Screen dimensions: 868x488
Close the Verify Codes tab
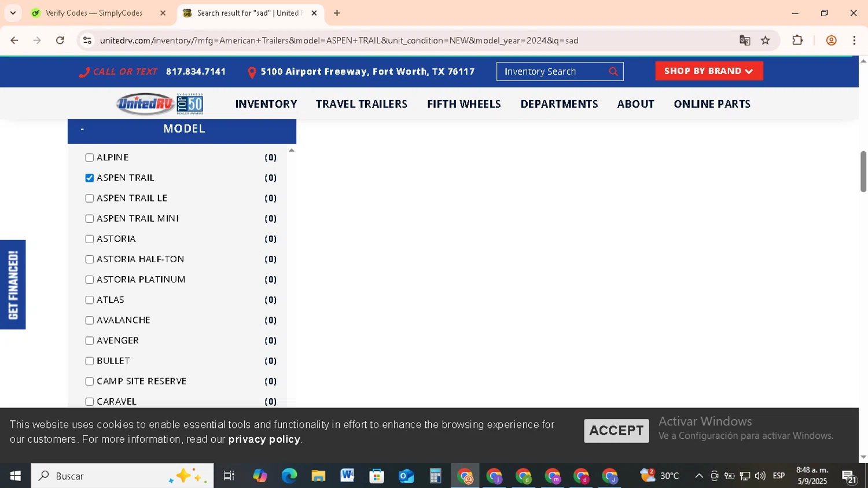(x=163, y=13)
